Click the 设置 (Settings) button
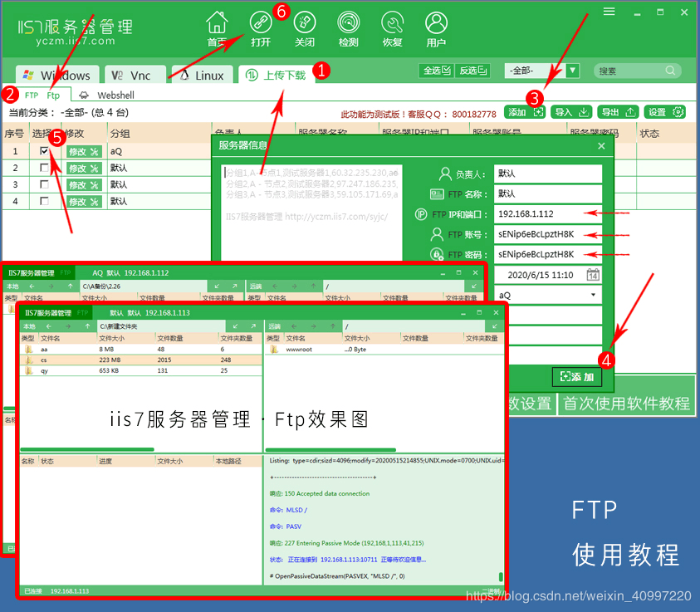The width and height of the screenshot is (700, 612). (x=665, y=112)
